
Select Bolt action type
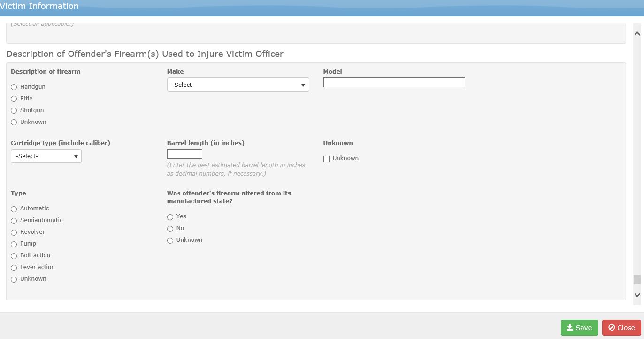tap(14, 256)
